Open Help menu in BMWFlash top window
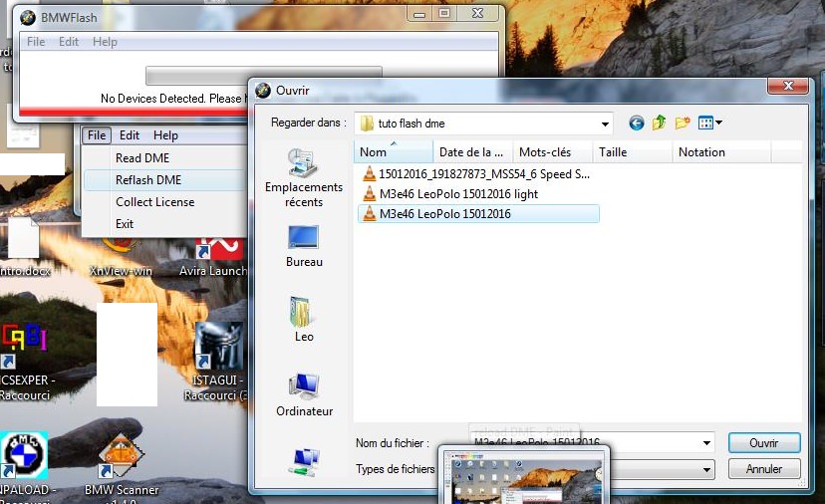825x504 pixels. (105, 42)
